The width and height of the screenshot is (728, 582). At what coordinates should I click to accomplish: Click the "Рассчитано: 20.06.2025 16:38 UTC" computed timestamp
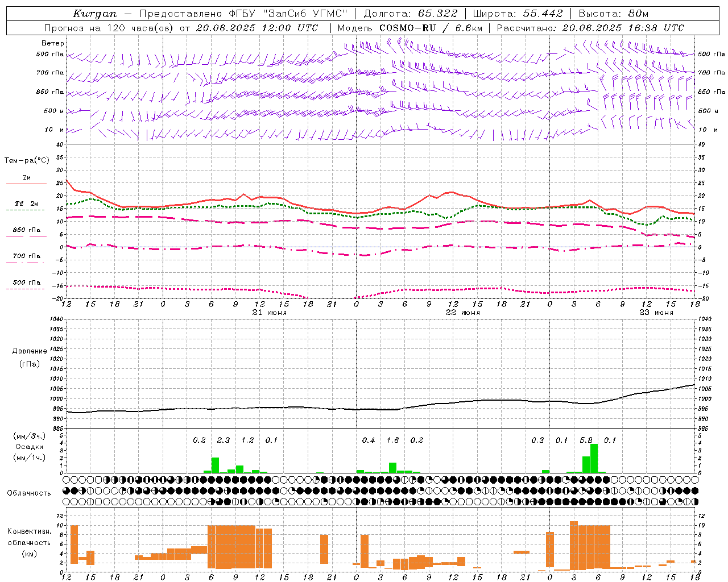[x=590, y=28]
